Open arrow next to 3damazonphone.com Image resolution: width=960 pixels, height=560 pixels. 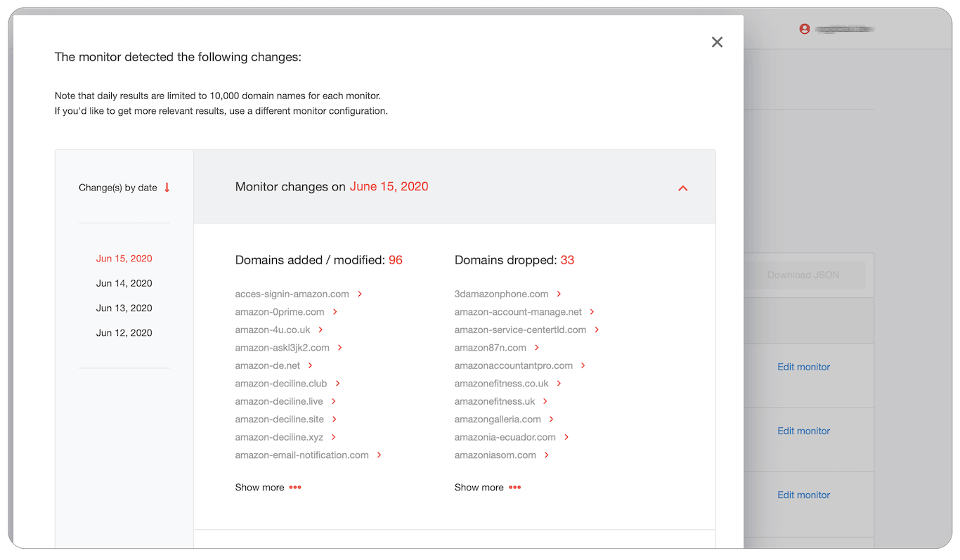click(x=559, y=294)
